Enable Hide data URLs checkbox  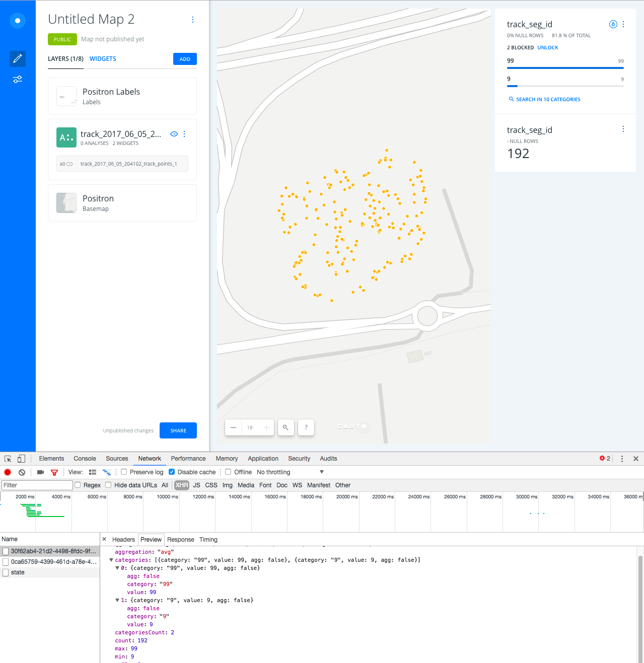pos(108,485)
